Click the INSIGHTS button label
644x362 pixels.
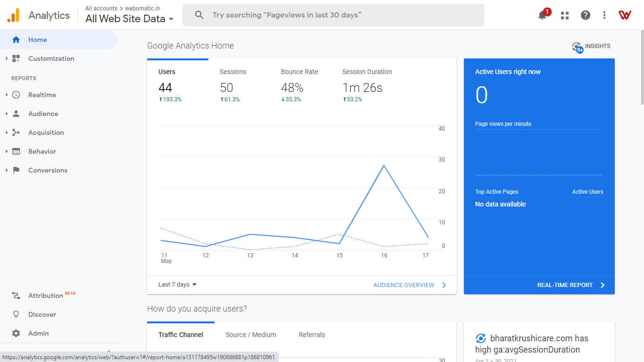(598, 46)
